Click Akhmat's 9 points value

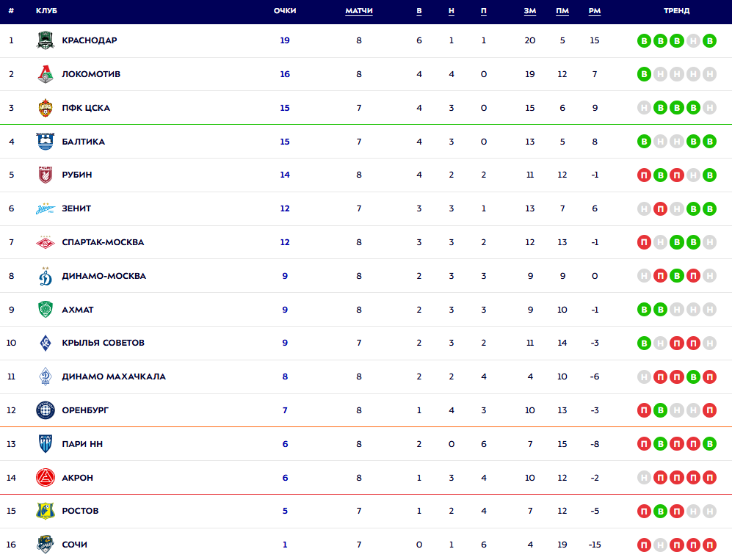click(x=285, y=310)
